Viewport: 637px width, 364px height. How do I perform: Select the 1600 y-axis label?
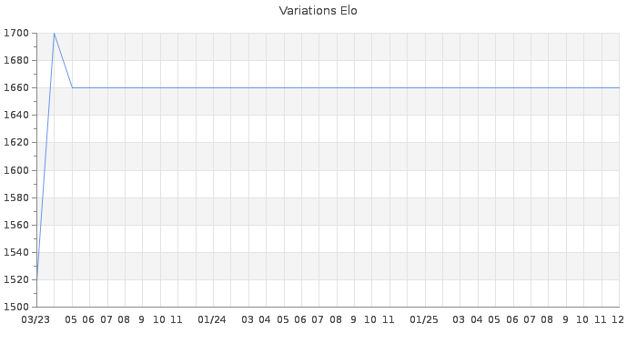tap(17, 170)
